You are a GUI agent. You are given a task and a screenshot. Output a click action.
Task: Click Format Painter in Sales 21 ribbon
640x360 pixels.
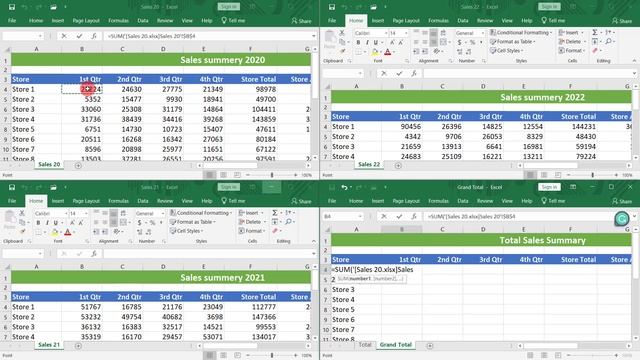coord(22,231)
